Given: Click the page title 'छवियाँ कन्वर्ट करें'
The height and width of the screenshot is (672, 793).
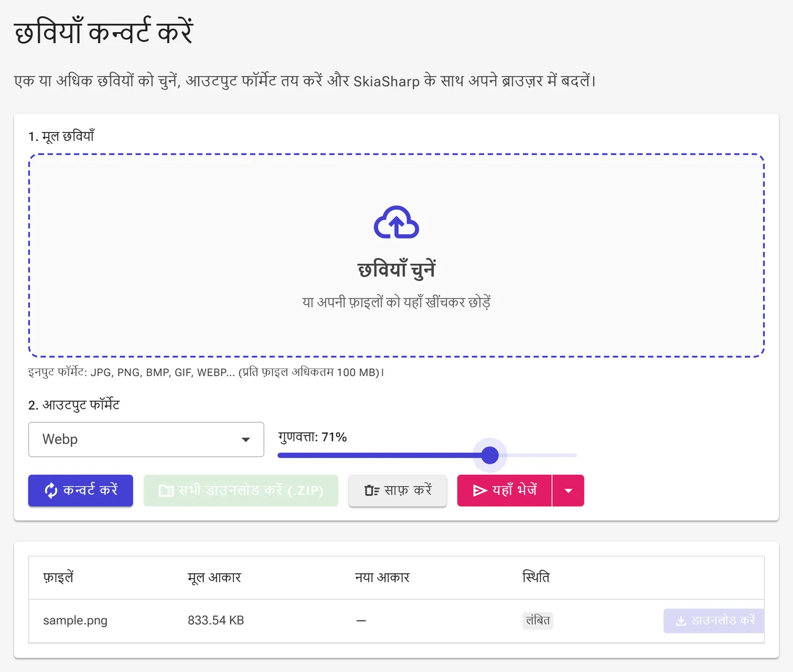Looking at the screenshot, I should tap(104, 31).
